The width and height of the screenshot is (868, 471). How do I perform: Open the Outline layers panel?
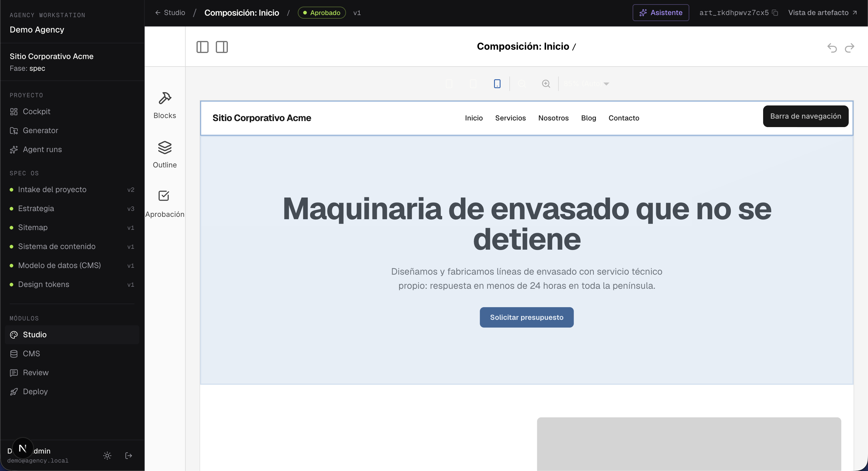tap(165, 155)
